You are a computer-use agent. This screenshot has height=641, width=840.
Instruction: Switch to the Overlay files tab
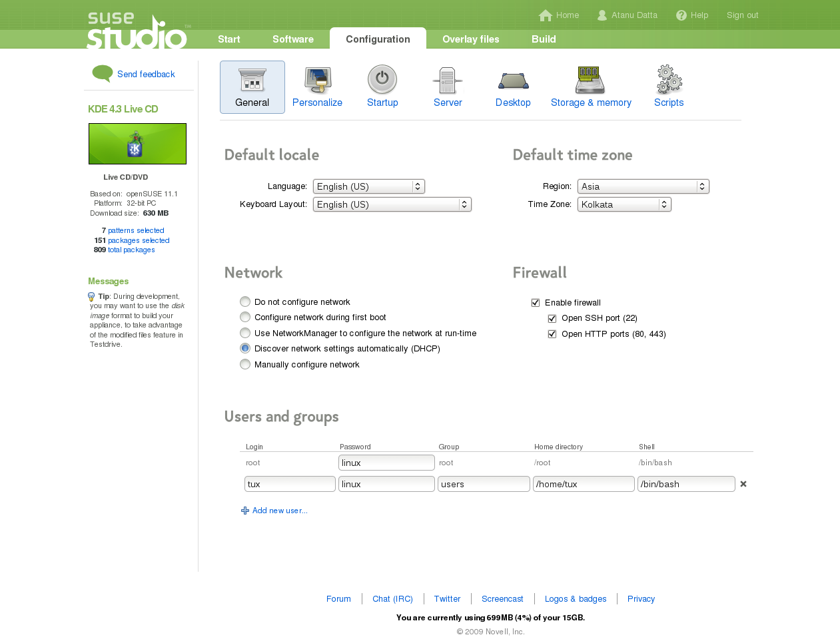coord(471,39)
